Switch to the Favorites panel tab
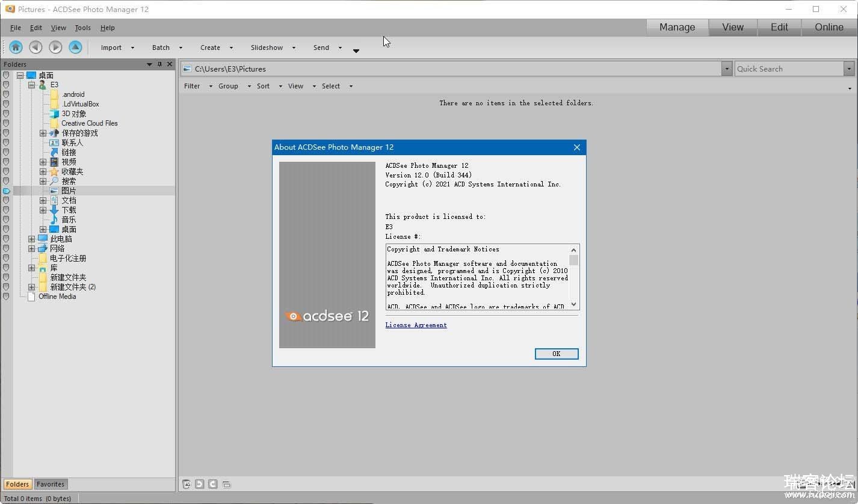This screenshot has width=858, height=504. click(x=51, y=484)
